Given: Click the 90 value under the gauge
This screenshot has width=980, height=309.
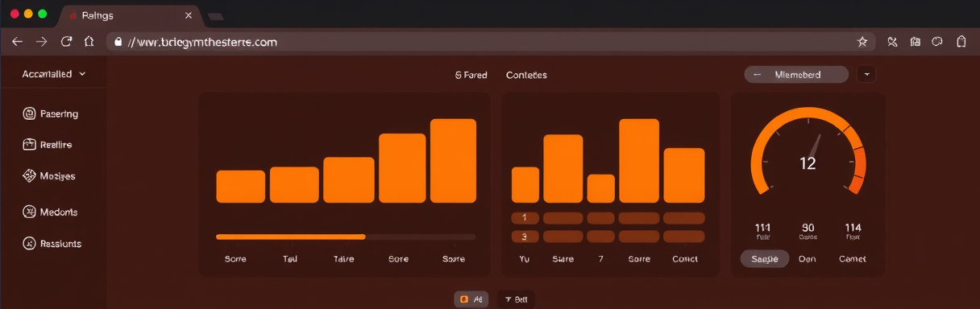Looking at the screenshot, I should (x=808, y=228).
